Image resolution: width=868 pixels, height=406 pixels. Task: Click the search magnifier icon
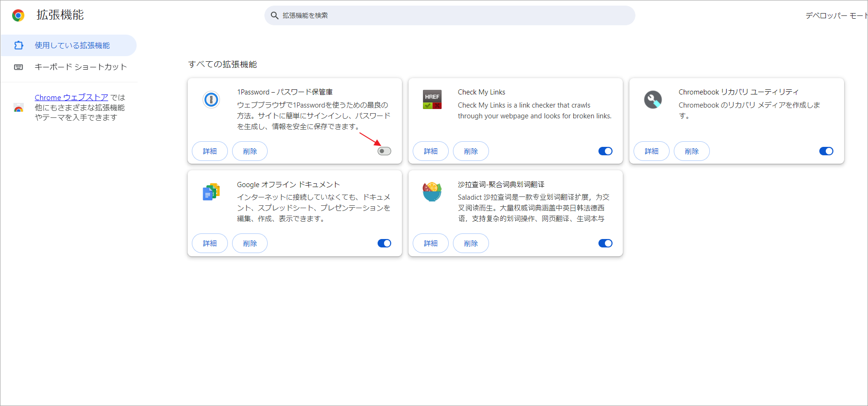(275, 15)
